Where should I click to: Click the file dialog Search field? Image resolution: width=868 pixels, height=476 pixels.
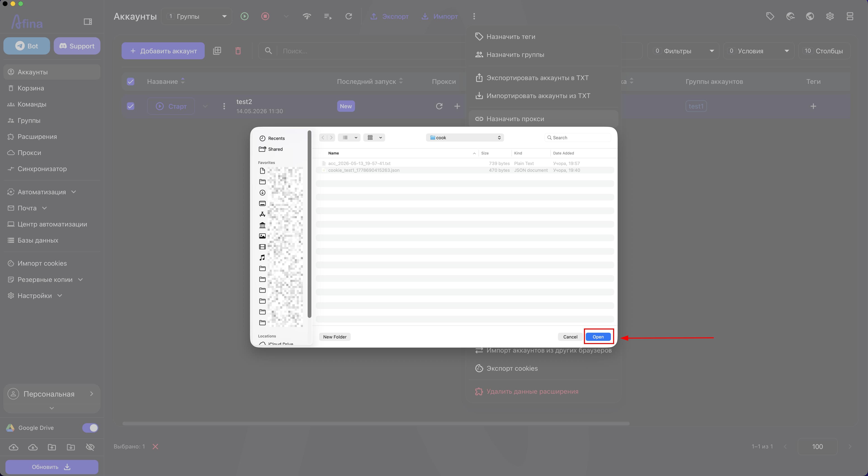(x=578, y=137)
